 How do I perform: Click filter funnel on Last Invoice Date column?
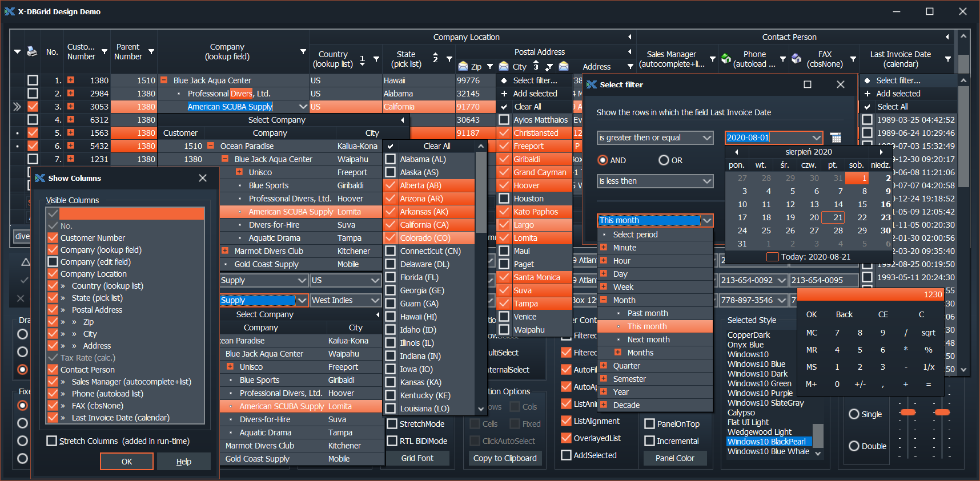[x=948, y=59]
